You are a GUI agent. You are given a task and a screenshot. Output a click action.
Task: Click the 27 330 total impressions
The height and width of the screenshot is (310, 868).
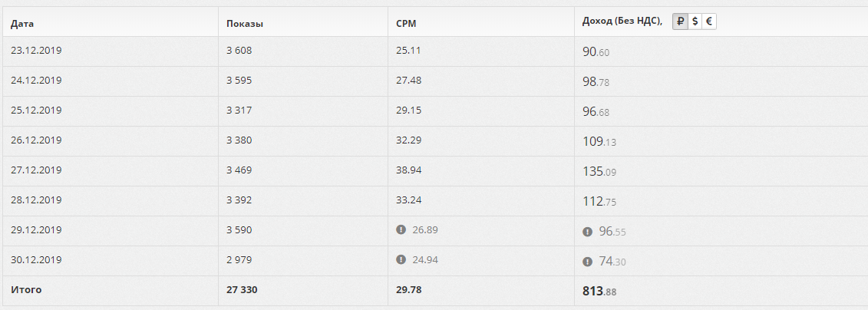(242, 289)
